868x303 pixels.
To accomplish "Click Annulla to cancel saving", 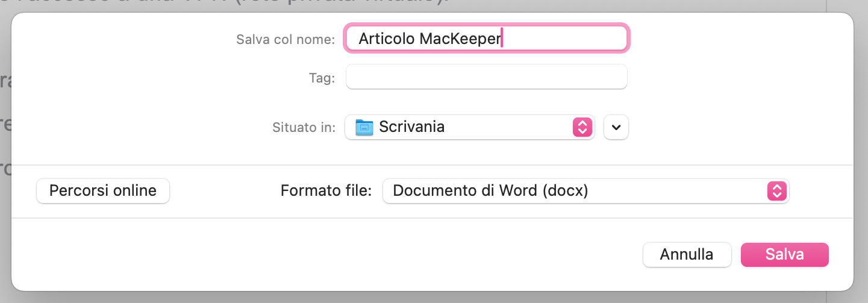I will click(x=687, y=255).
